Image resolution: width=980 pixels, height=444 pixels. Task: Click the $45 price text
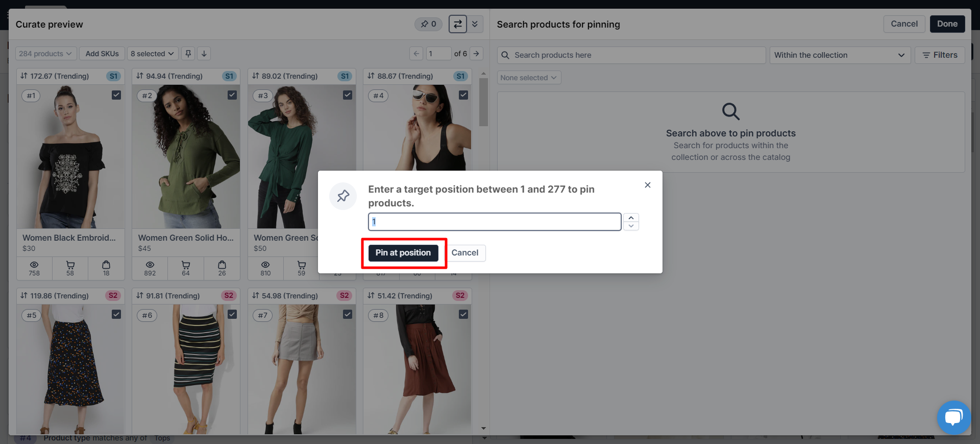[144, 248]
